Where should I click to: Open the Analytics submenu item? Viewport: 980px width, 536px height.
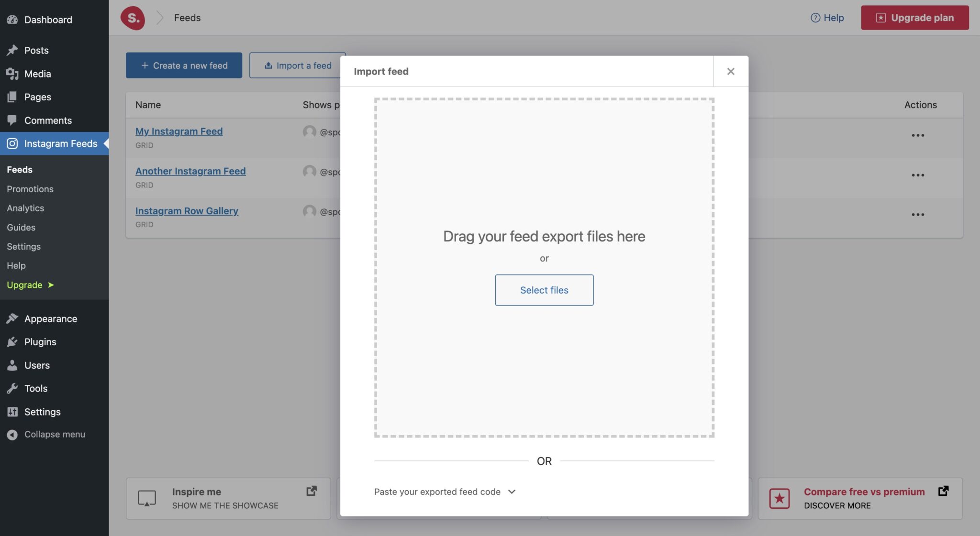pyautogui.click(x=25, y=208)
